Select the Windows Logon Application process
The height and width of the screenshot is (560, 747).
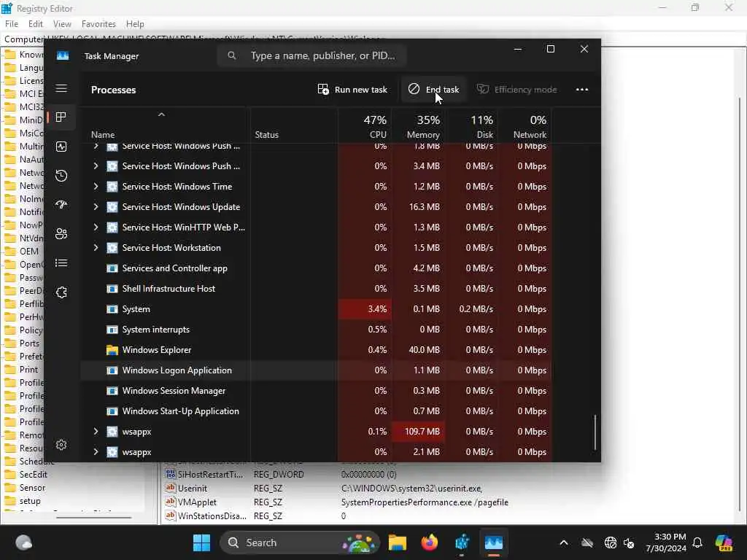tap(317, 370)
